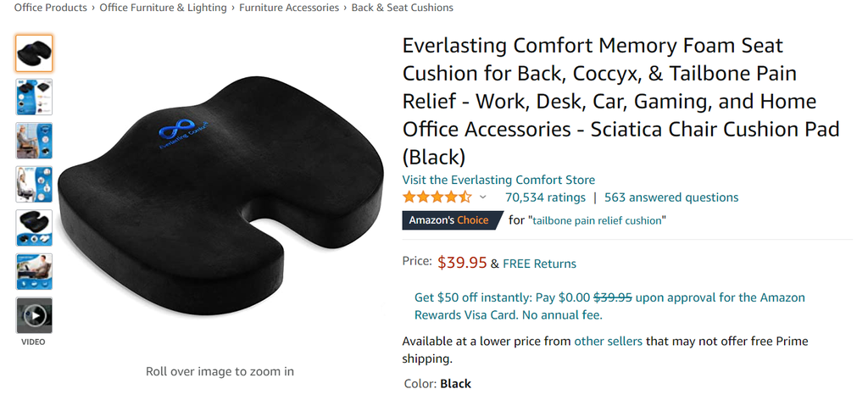Expand the star rating breakdown arrow
This screenshot has height=400, width=868.
click(483, 197)
